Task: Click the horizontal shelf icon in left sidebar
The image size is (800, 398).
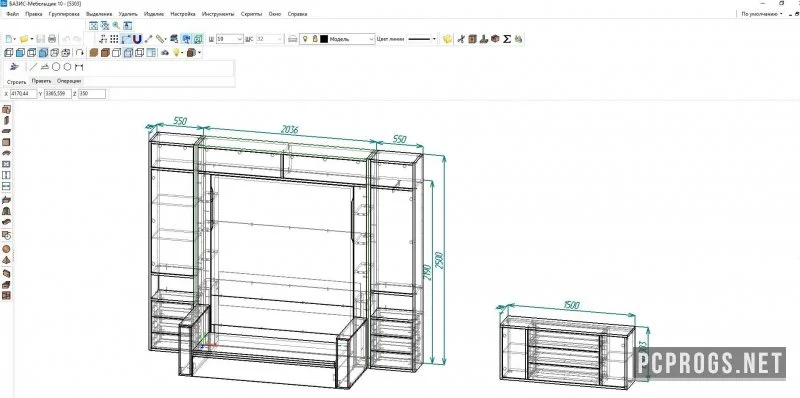Action: 7,131
